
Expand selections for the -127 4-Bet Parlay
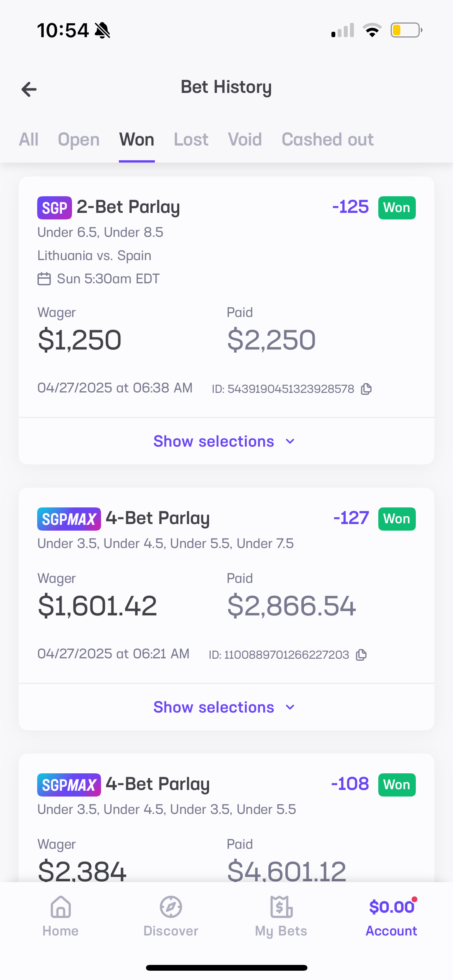coord(224,707)
